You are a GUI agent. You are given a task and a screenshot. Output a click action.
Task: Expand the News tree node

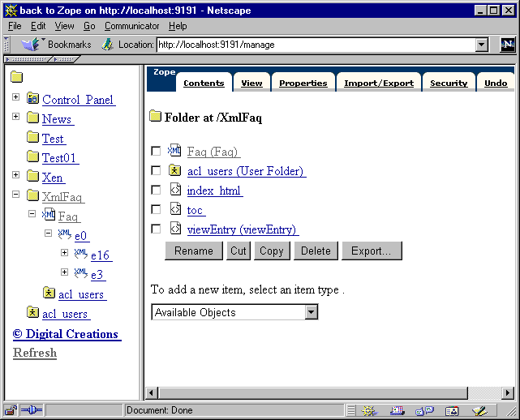click(x=15, y=117)
